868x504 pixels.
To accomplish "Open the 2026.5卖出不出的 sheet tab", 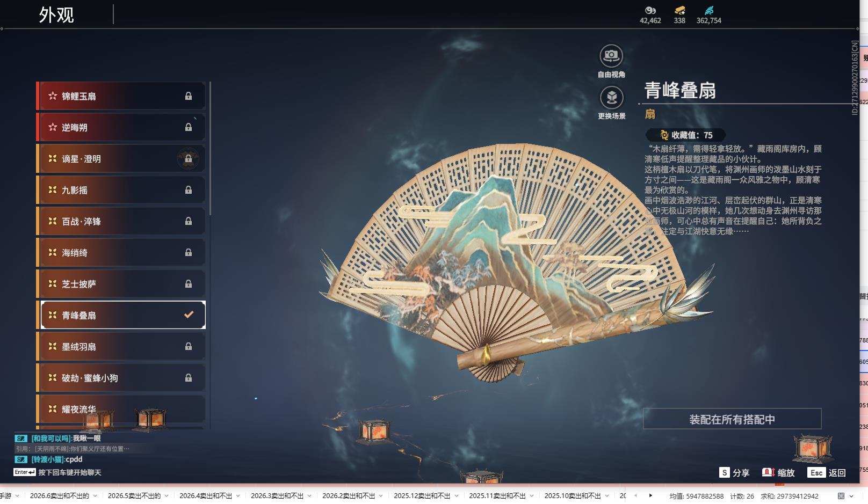I will coord(134,496).
